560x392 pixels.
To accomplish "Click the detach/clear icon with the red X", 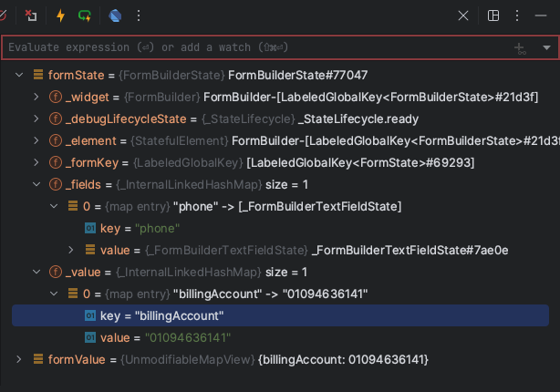I will [x=31, y=15].
